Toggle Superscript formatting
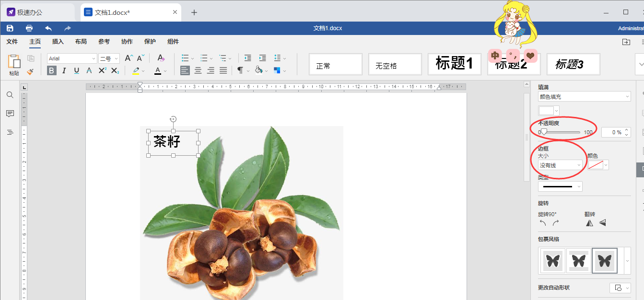The height and width of the screenshot is (300, 644). point(102,70)
